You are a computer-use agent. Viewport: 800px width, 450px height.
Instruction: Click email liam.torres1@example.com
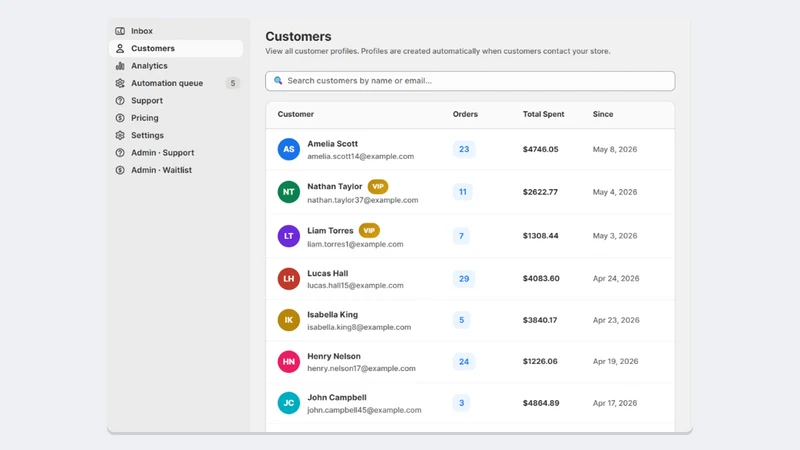[355, 244]
